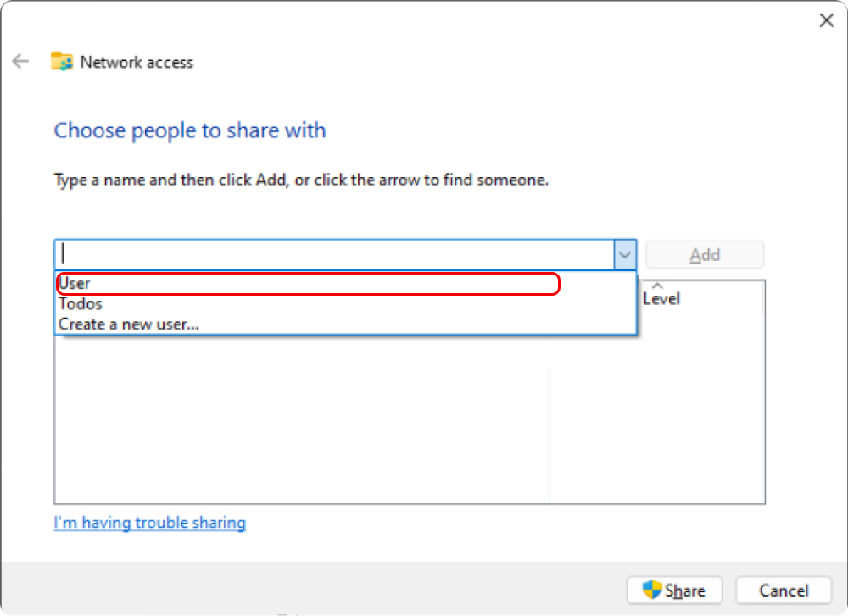Image resolution: width=848 pixels, height=616 pixels.
Task: Open the I'm having trouble sharing link
Action: tap(150, 523)
